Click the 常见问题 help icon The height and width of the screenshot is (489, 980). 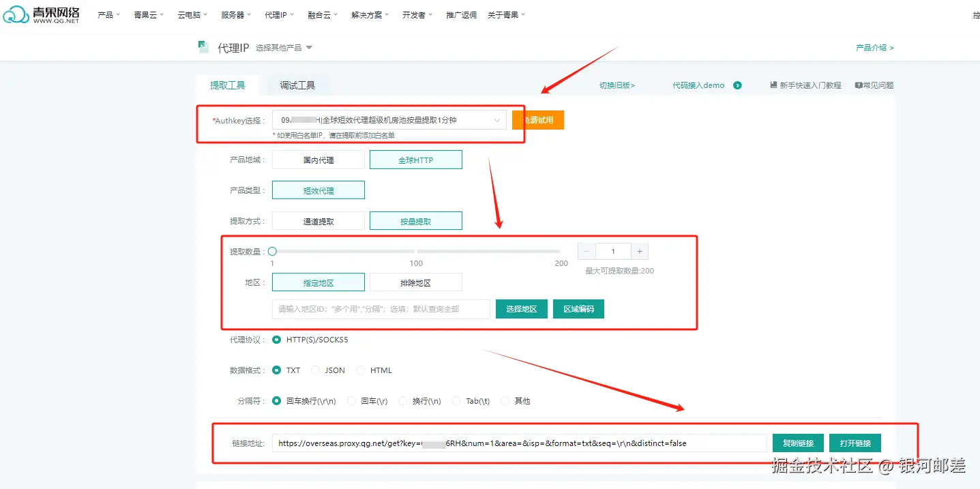pos(858,85)
